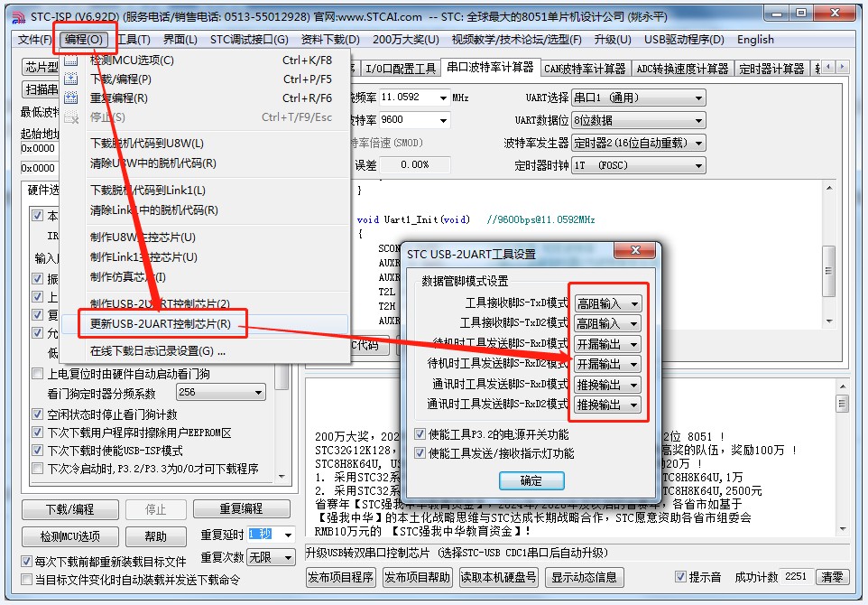Switch language via English menu
This screenshot has height=605, width=868.
(755, 40)
